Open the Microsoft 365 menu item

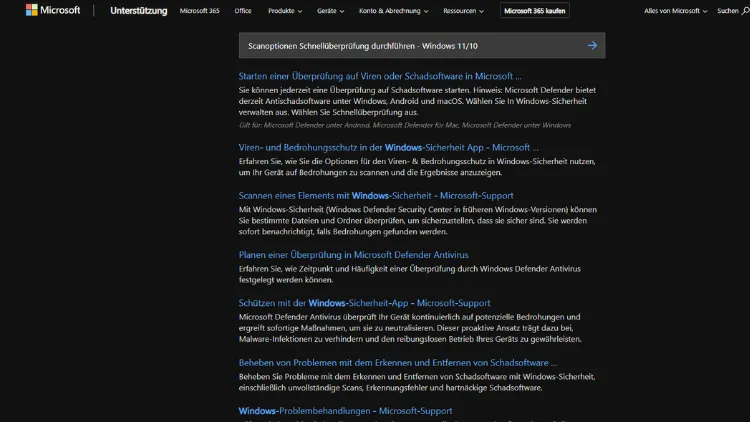(199, 11)
